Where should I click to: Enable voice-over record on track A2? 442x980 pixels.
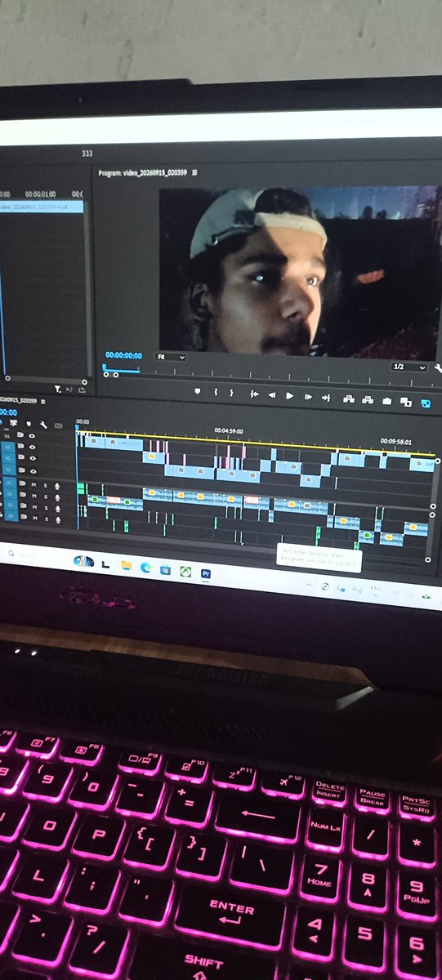57,497
